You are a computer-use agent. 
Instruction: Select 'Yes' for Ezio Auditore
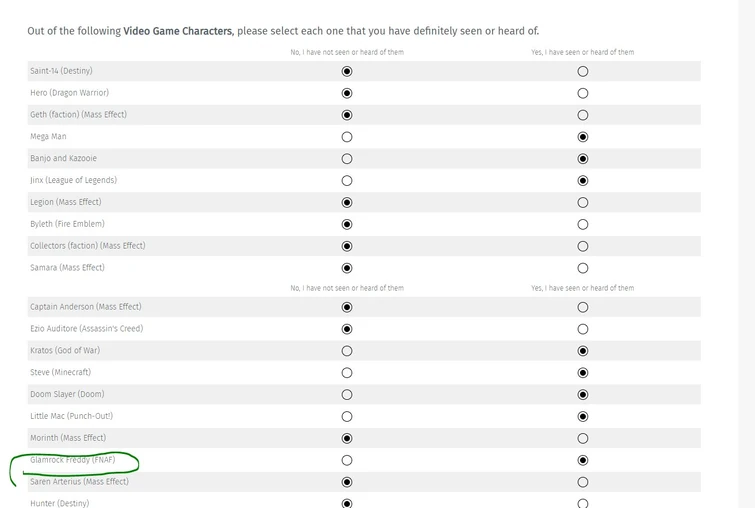pos(583,329)
